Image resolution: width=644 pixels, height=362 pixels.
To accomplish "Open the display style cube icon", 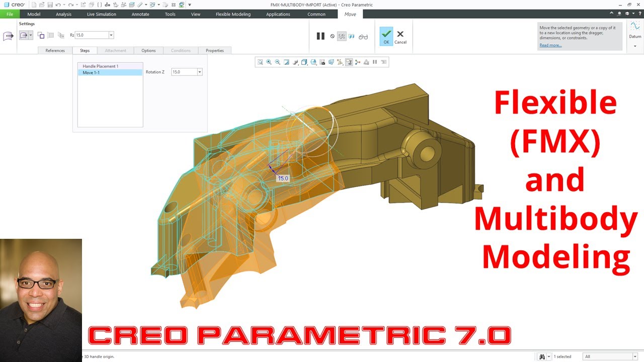I will tap(304, 62).
